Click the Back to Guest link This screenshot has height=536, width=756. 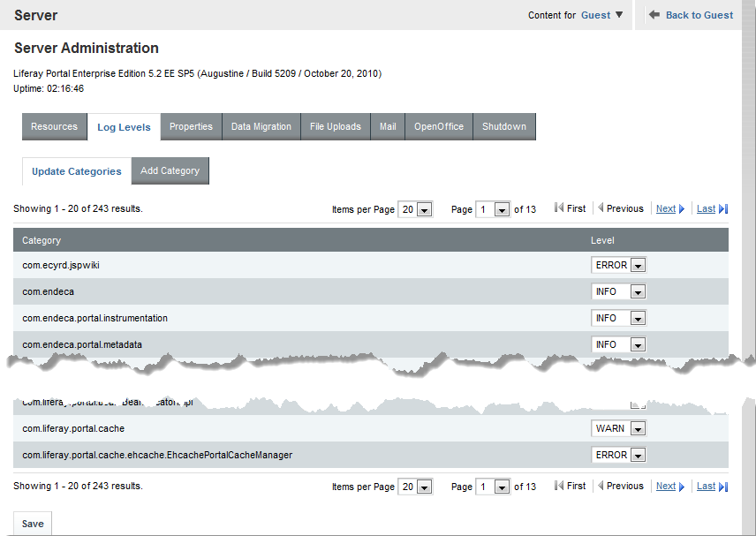699,15
